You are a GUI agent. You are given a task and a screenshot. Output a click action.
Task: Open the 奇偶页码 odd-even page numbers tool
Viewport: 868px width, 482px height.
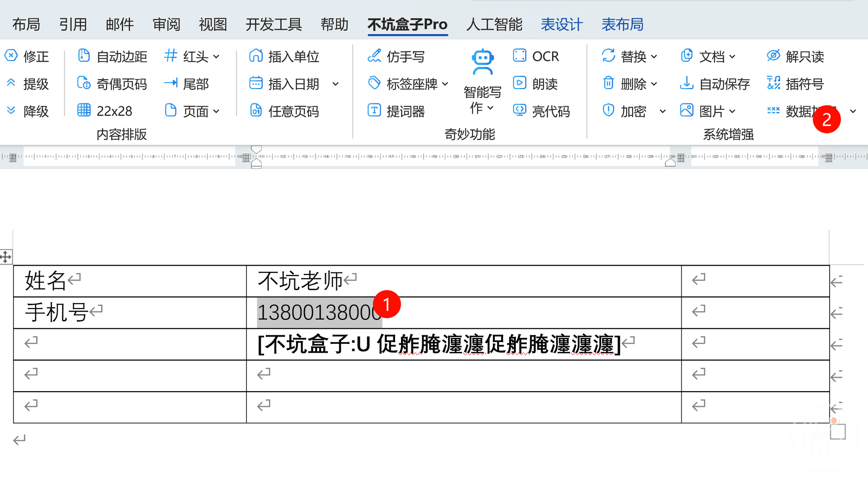tap(112, 84)
